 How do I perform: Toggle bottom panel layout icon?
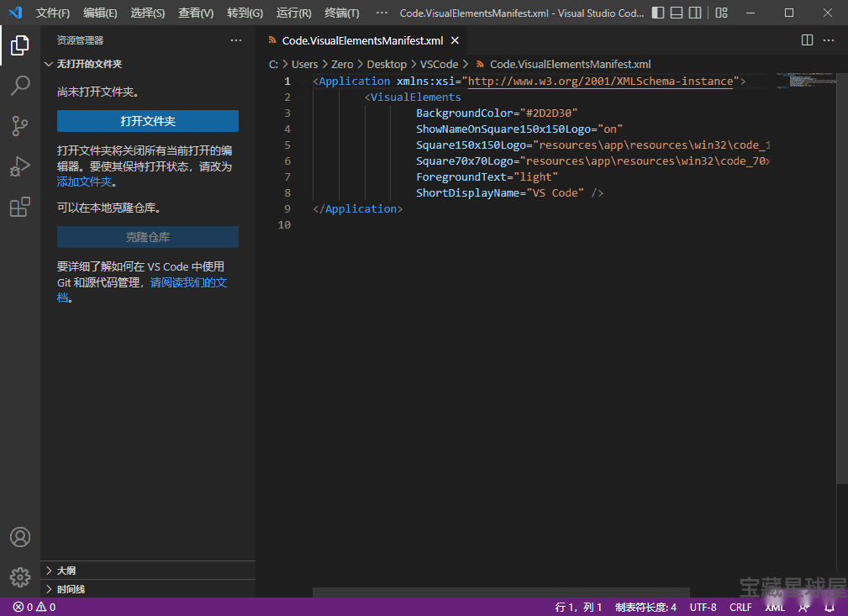677,13
